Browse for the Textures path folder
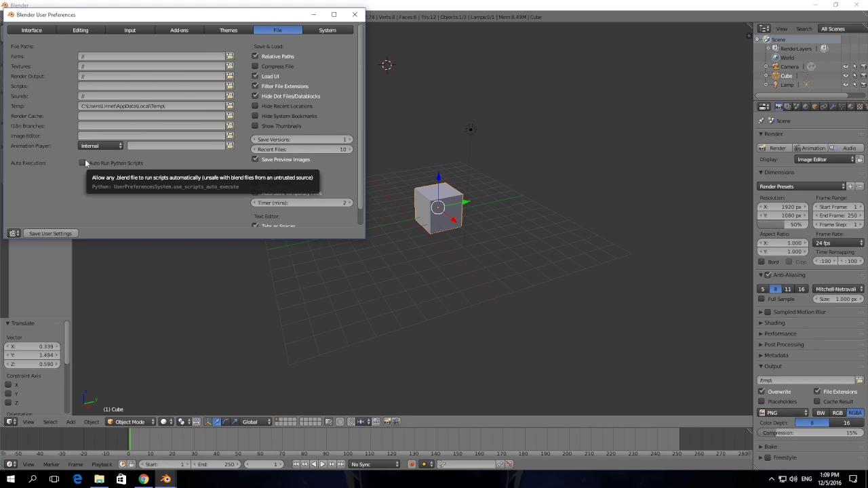The image size is (868, 488). click(230, 66)
